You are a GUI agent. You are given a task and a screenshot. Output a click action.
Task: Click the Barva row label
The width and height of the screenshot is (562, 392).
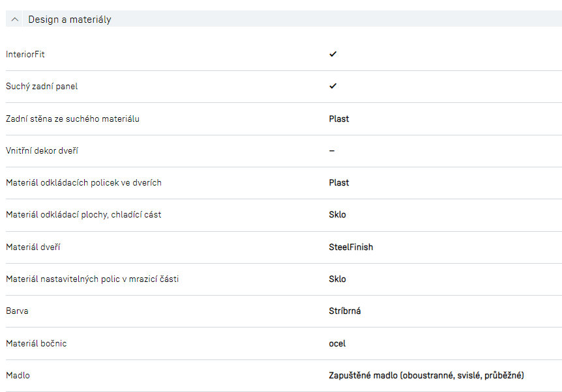point(17,311)
